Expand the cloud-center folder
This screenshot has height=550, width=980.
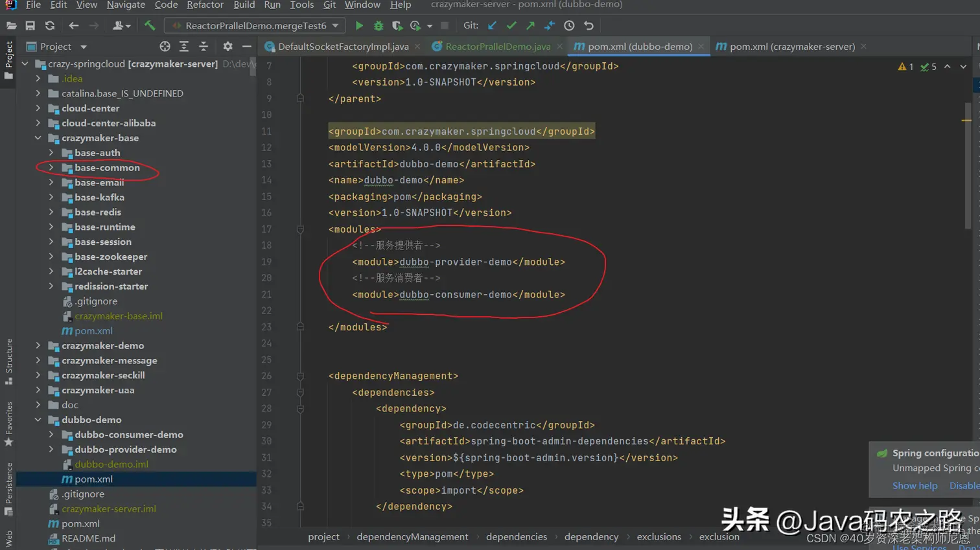coord(38,108)
